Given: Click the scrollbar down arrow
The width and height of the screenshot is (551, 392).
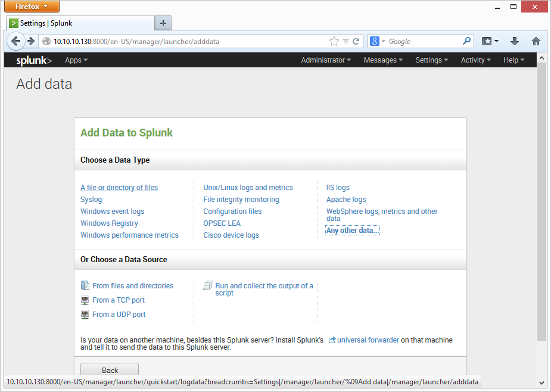Looking at the screenshot, I should [x=541, y=383].
